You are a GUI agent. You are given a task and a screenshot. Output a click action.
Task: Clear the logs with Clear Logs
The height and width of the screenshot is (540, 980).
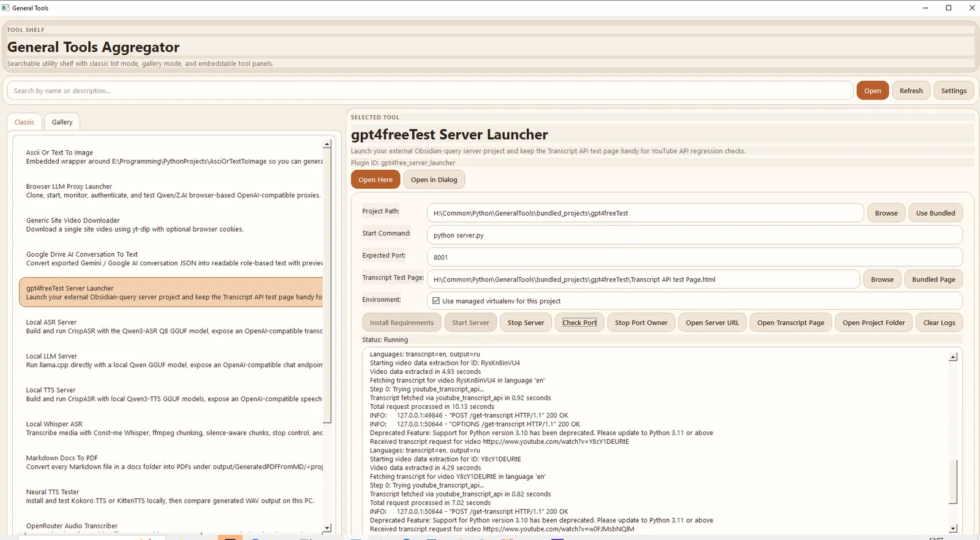939,322
